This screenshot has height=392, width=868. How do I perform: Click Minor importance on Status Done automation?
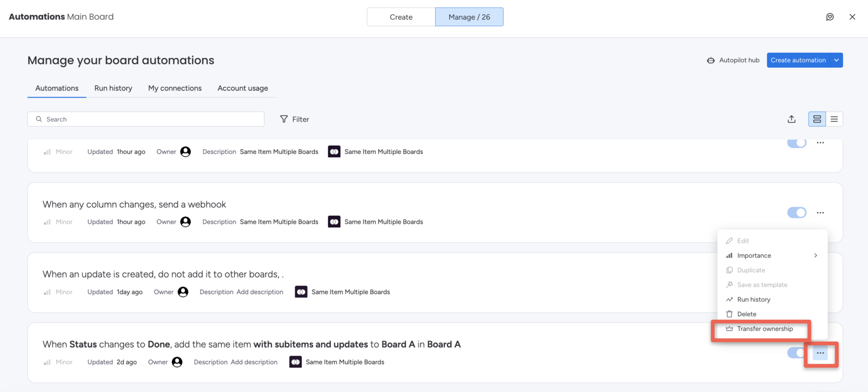pos(58,362)
